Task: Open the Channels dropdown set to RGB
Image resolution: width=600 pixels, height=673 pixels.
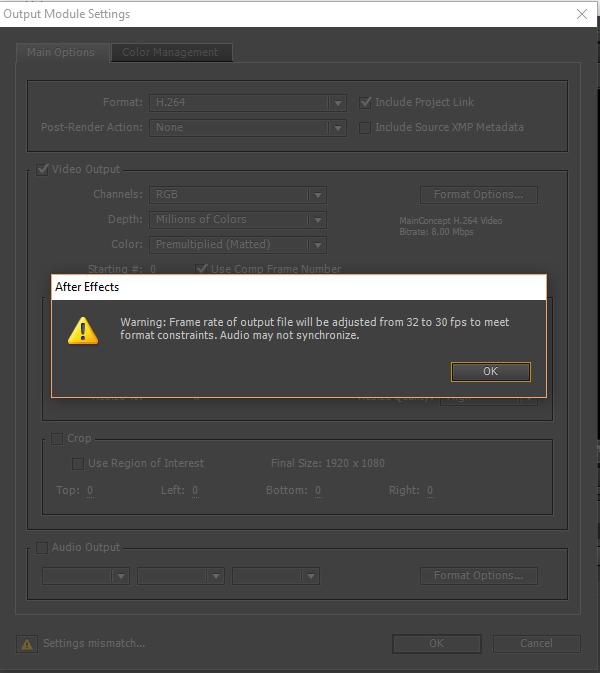Action: [238, 194]
